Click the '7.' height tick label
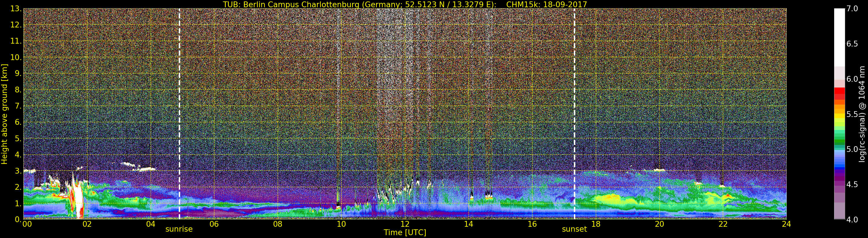 (18, 106)
